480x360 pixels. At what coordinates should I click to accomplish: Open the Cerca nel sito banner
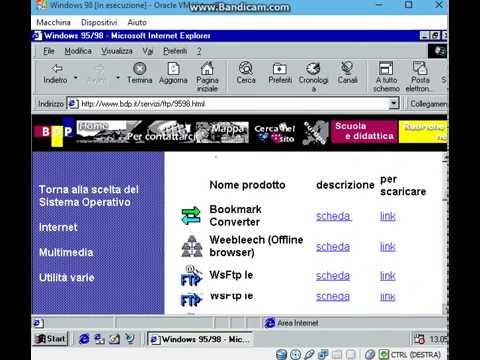coord(275,133)
